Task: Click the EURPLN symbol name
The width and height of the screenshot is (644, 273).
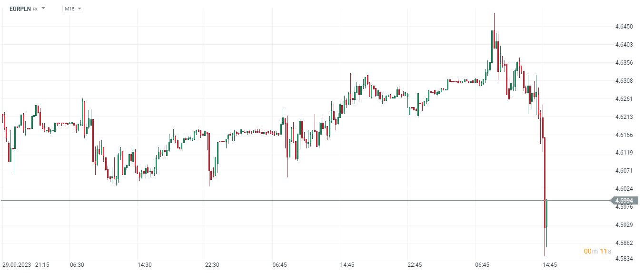Action: (20, 9)
